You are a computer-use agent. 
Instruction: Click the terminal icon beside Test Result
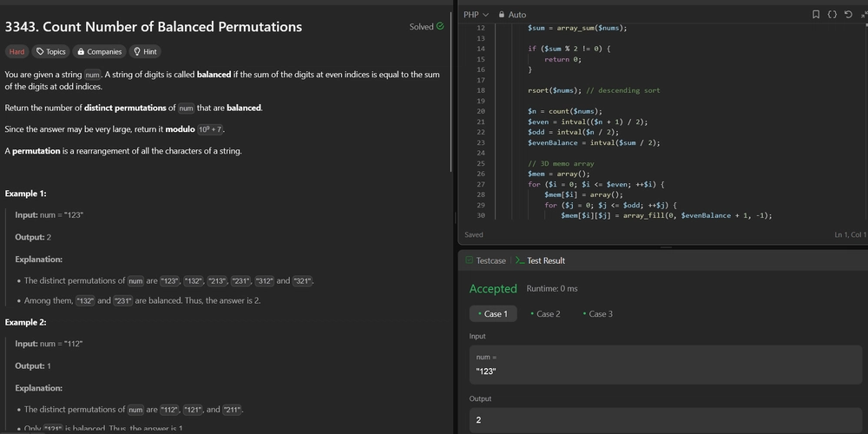[519, 260]
